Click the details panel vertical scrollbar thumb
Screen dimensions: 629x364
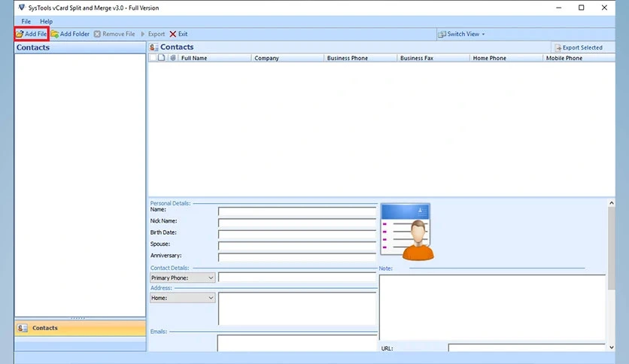612,248
